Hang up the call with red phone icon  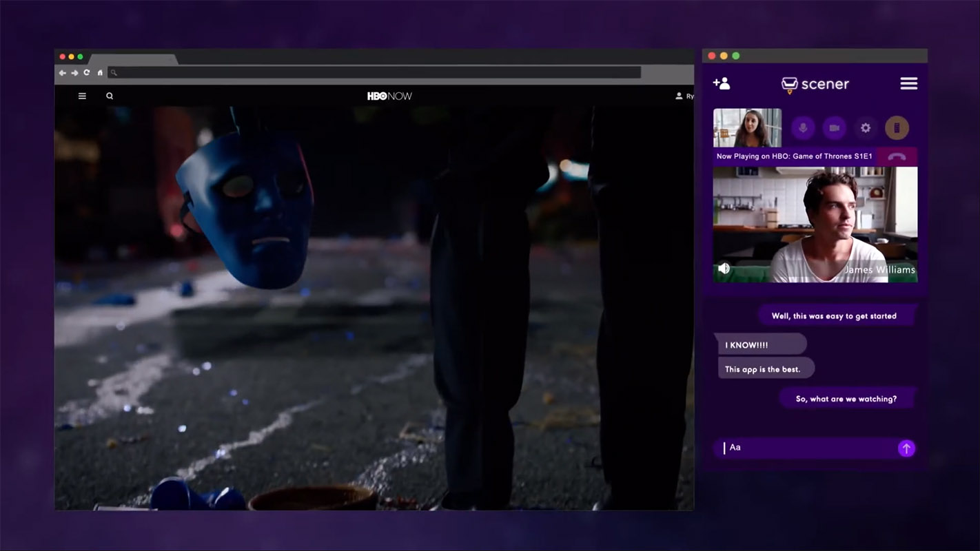coord(896,156)
